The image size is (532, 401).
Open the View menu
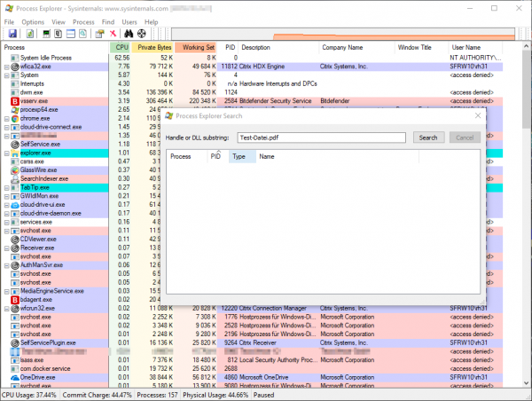point(59,22)
